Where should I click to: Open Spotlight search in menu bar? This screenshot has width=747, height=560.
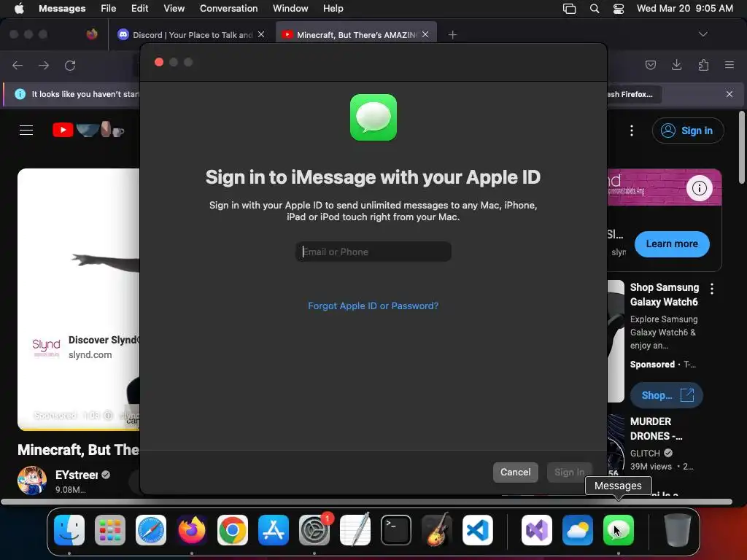[x=595, y=9]
